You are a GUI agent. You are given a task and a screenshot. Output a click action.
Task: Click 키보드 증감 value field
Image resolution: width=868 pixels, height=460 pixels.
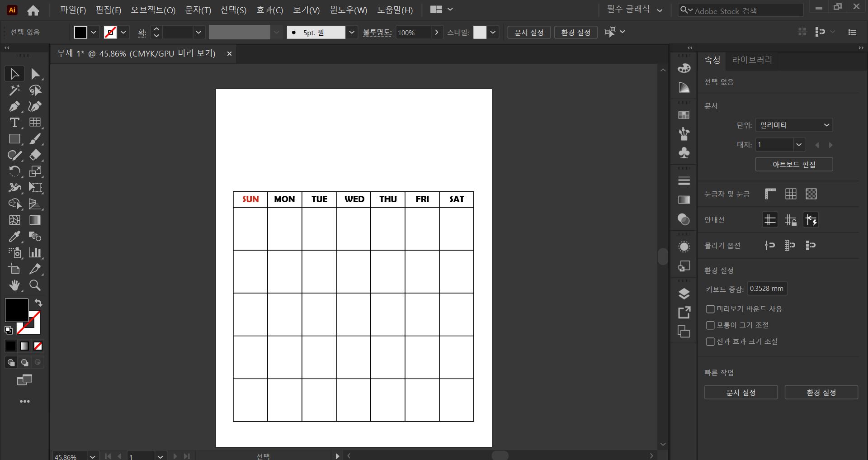point(767,289)
